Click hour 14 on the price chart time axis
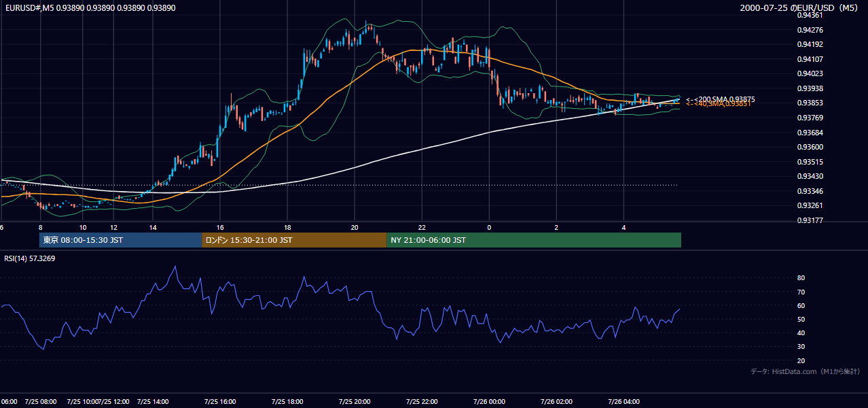Image resolution: width=868 pixels, height=408 pixels. click(153, 228)
